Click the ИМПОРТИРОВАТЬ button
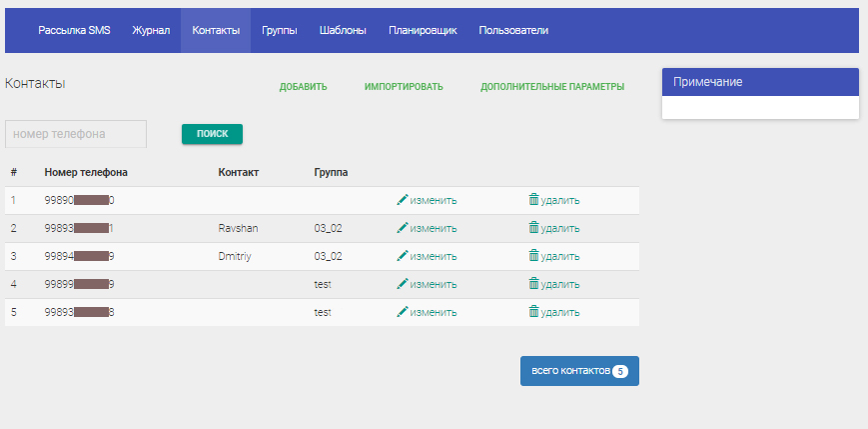The width and height of the screenshot is (868, 429). click(404, 87)
